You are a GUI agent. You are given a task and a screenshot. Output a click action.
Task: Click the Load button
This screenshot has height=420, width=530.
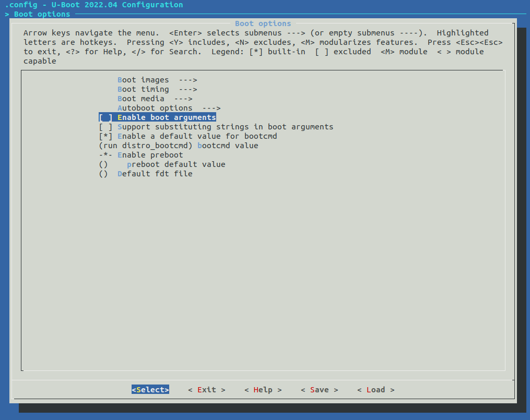[x=376, y=390]
